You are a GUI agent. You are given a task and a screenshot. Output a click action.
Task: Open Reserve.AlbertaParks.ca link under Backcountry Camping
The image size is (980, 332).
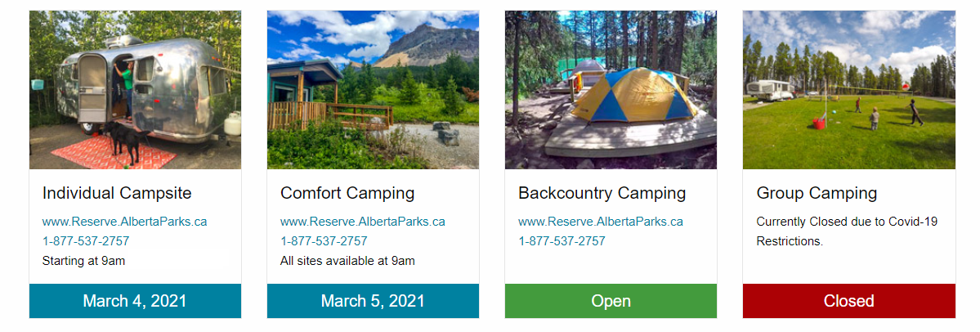point(601,222)
